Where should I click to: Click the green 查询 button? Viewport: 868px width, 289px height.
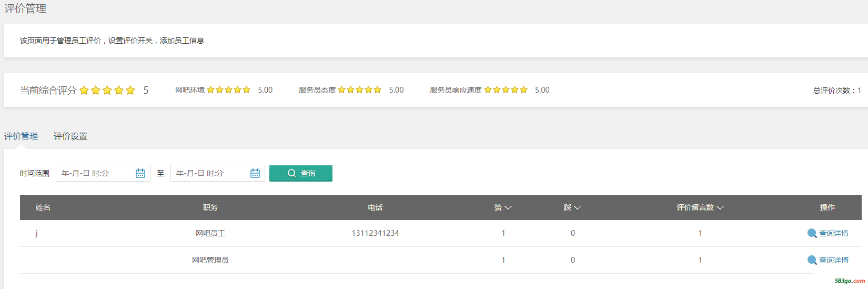[x=301, y=173]
